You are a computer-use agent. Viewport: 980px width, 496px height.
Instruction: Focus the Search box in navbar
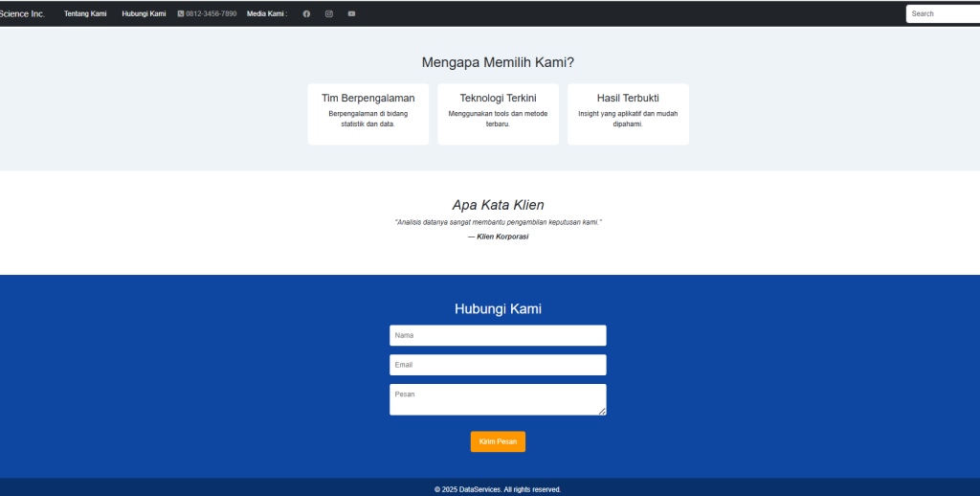tap(942, 13)
